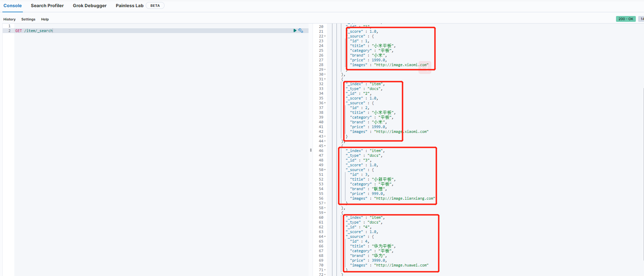This screenshot has width=644, height=276.
Task: Click the "title" : "小新平板" line
Action: tap(373, 179)
